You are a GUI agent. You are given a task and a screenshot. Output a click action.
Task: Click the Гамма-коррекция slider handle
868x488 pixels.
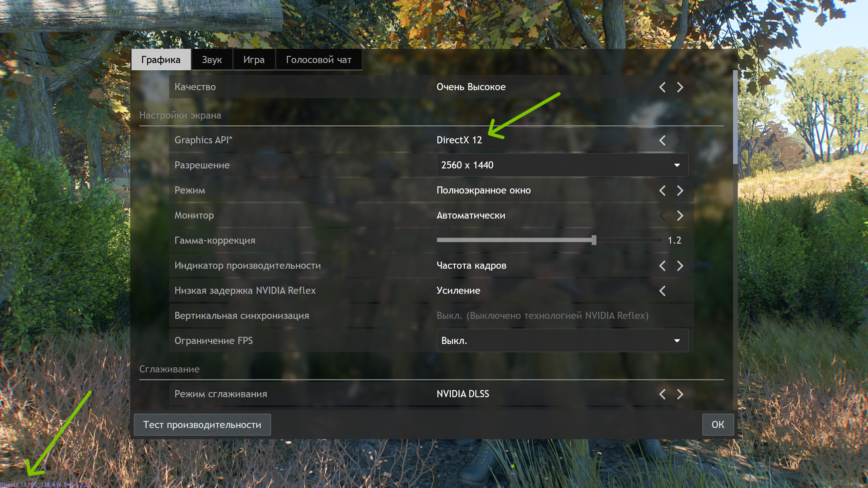(594, 240)
